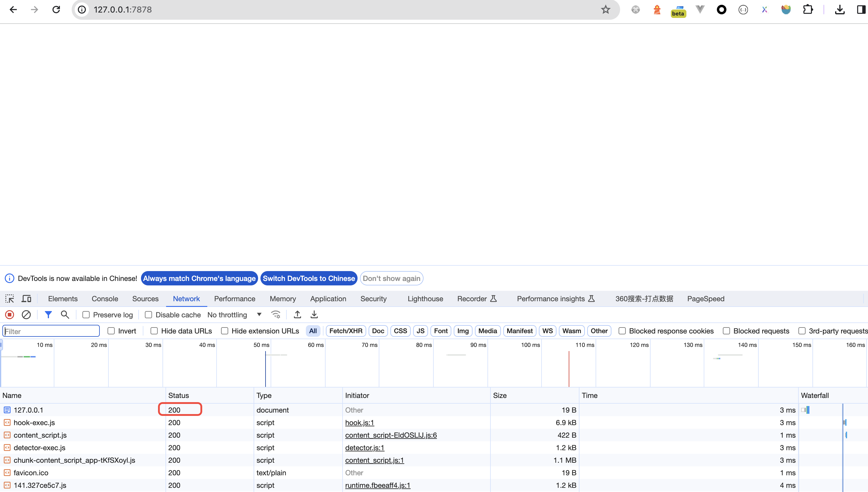
Task: Switch to the Console tab
Action: (105, 299)
